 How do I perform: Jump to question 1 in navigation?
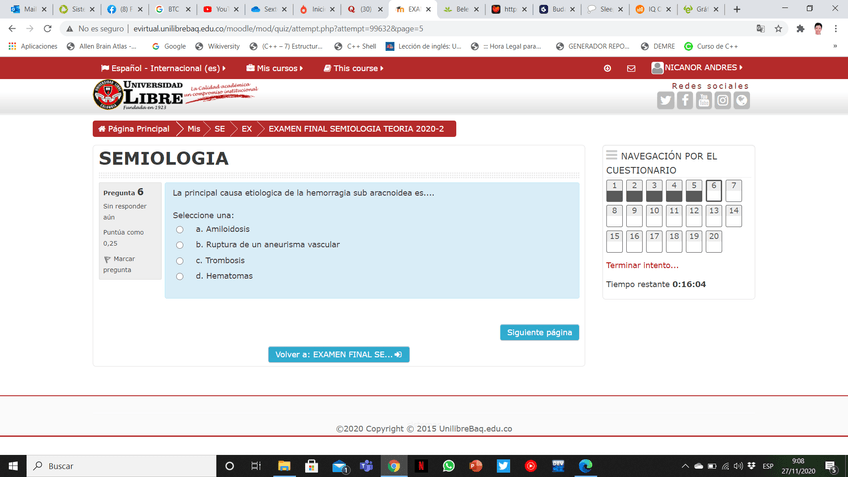[x=614, y=191]
